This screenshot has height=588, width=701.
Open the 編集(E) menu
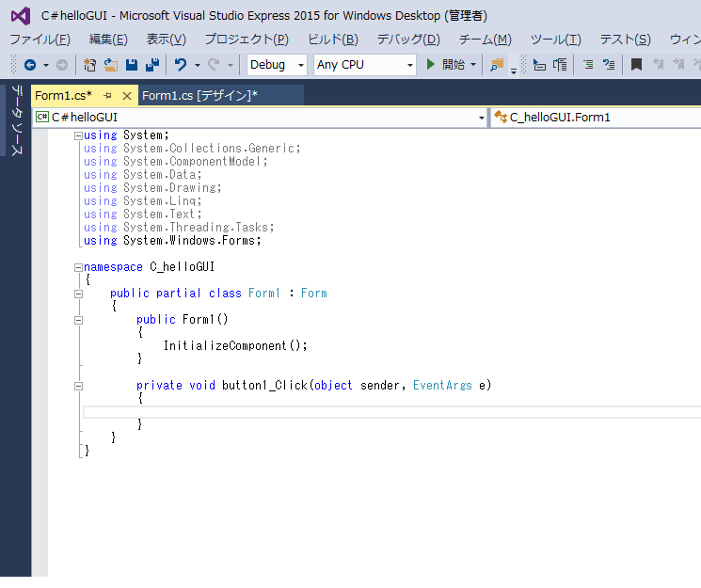(x=108, y=40)
